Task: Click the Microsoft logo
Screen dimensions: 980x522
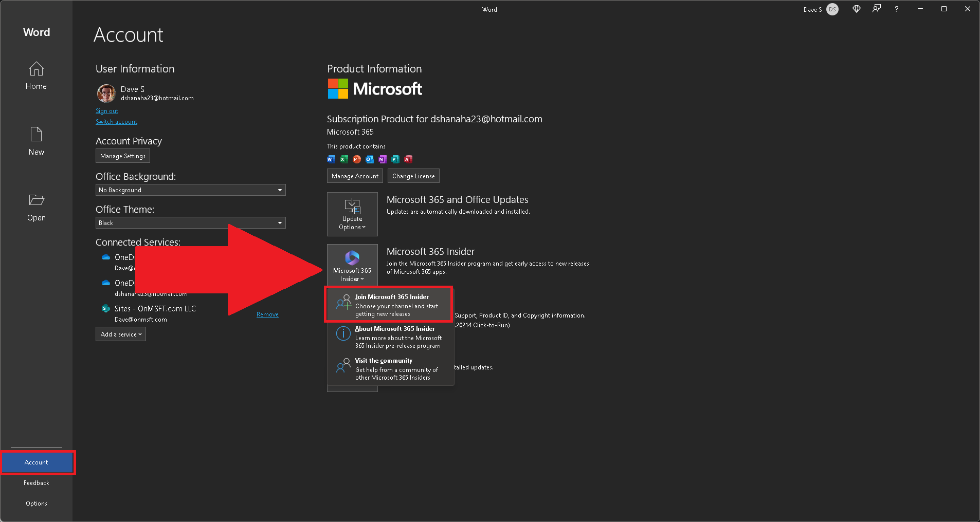Action: pos(375,89)
